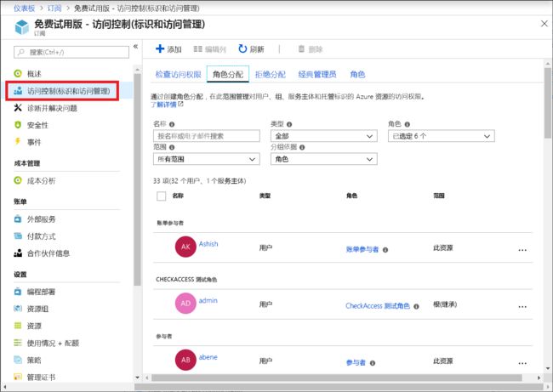
Task: Click 根(继承) scope in admin row
Action: coord(445,304)
